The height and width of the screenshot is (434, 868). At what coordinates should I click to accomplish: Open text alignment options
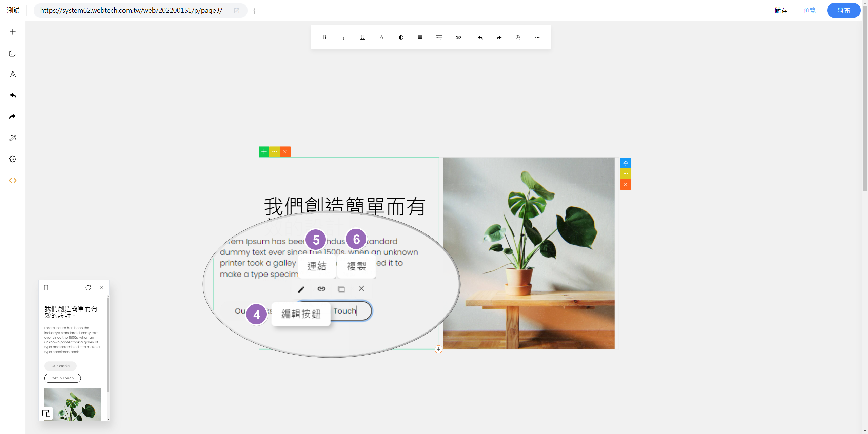[420, 37]
